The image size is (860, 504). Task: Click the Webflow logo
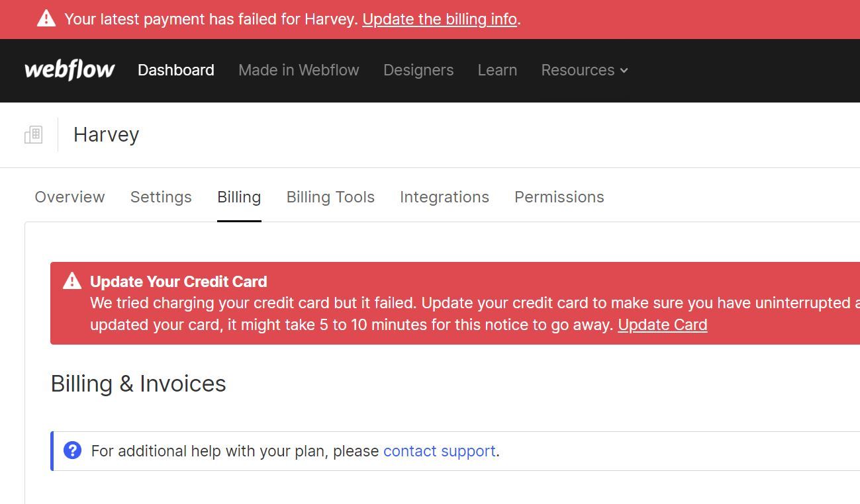click(70, 70)
